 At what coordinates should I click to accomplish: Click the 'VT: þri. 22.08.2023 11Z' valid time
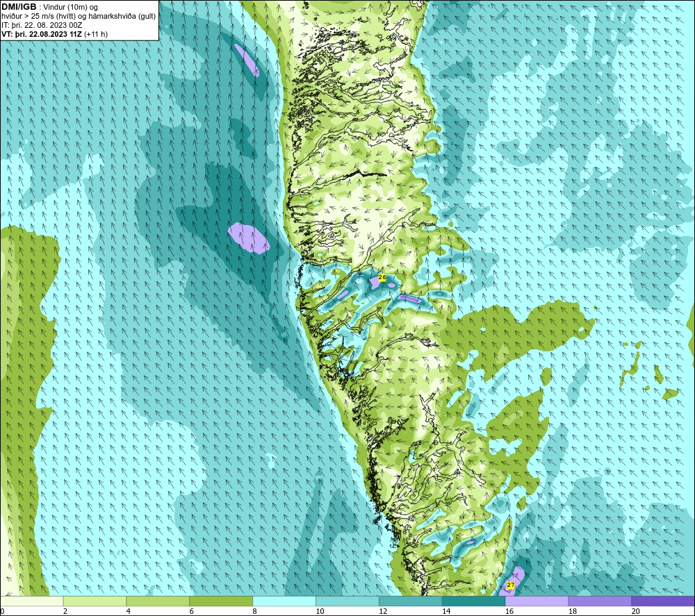pyautogui.click(x=42, y=33)
